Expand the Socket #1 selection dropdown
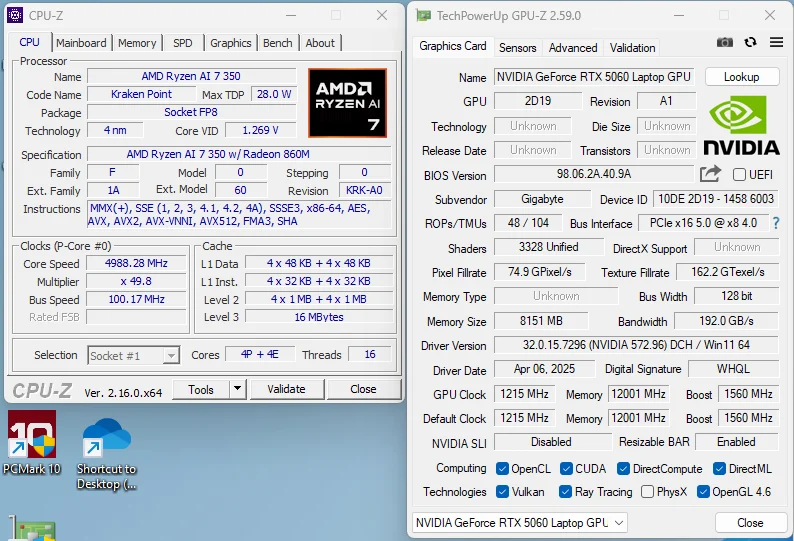Viewport: 794px width, 541px height. pyautogui.click(x=171, y=356)
